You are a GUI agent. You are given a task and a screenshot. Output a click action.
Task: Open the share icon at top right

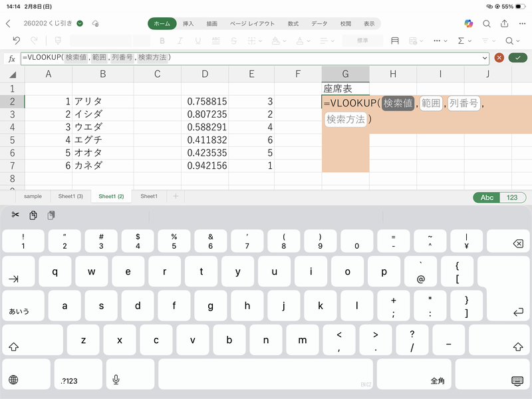pos(505,23)
